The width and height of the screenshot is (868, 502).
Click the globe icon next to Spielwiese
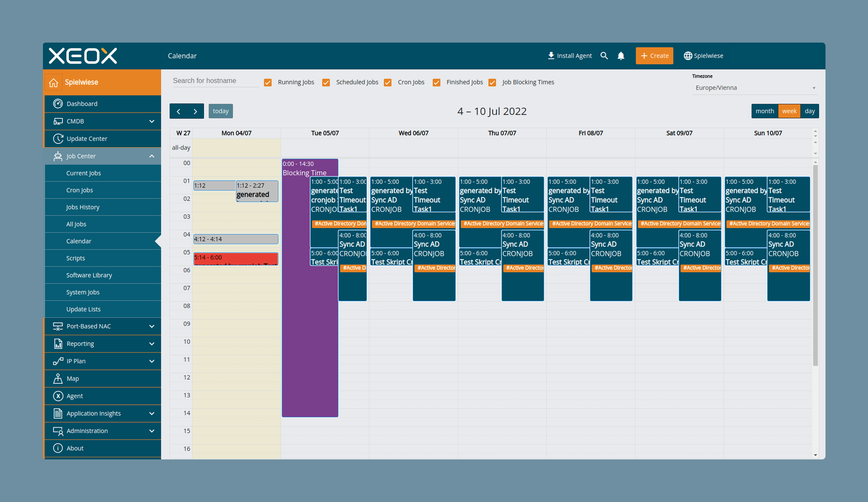click(687, 56)
